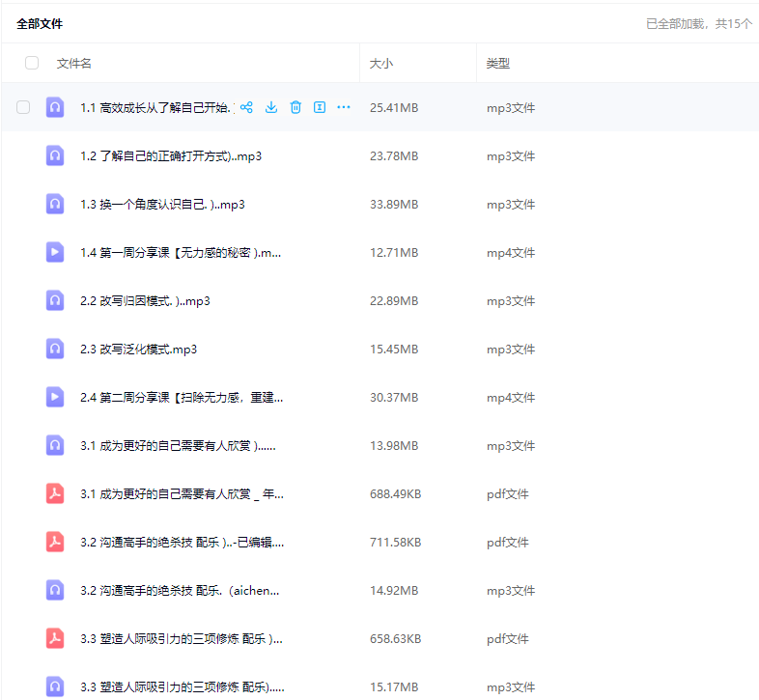Open more options (…) for file 1.1
This screenshot has height=700, width=759.
point(344,107)
